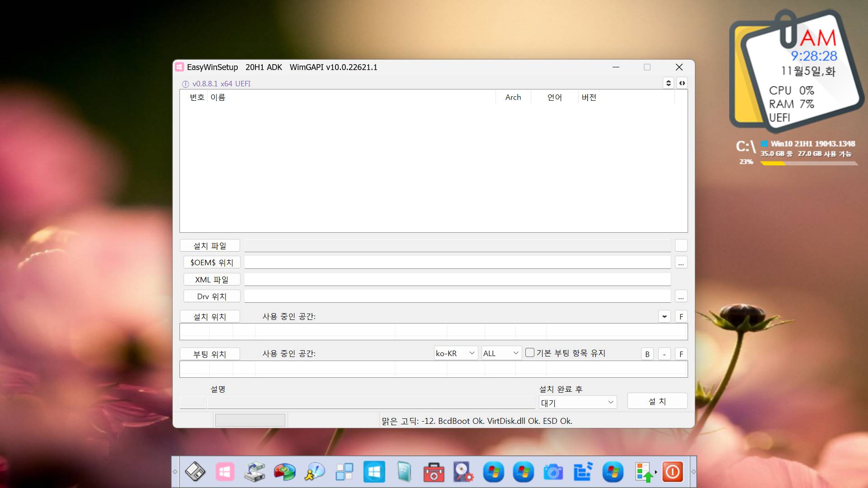Click the Drv 위치 button
The height and width of the screenshot is (488, 868).
(212, 296)
